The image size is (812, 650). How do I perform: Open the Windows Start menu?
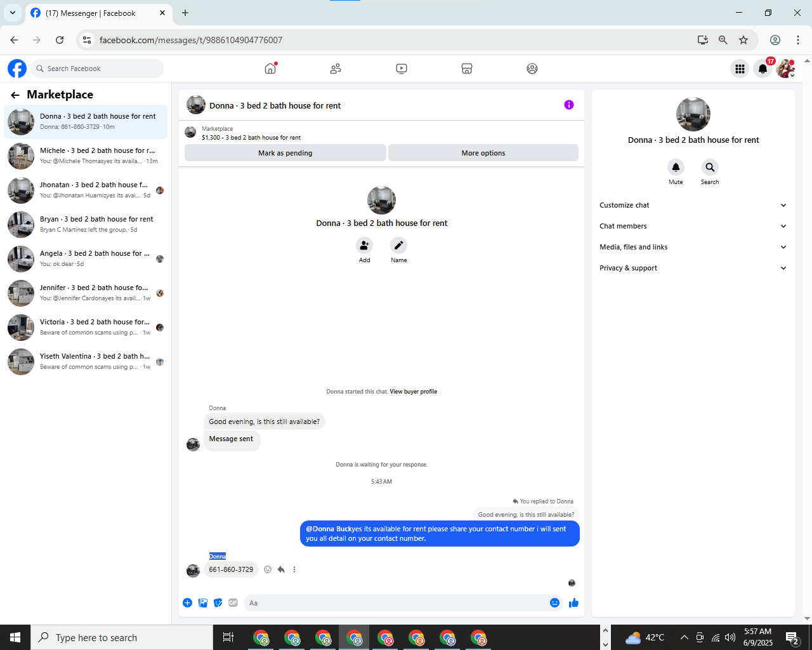15,637
